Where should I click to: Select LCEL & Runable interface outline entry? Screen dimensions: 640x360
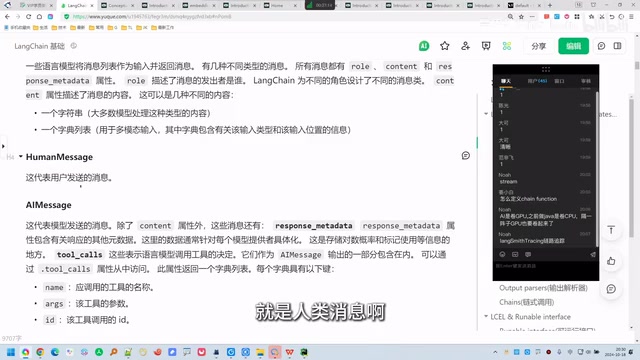coord(530,317)
